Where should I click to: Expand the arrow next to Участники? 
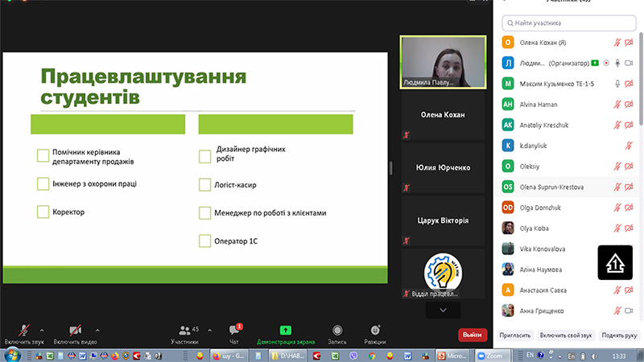coord(210,331)
